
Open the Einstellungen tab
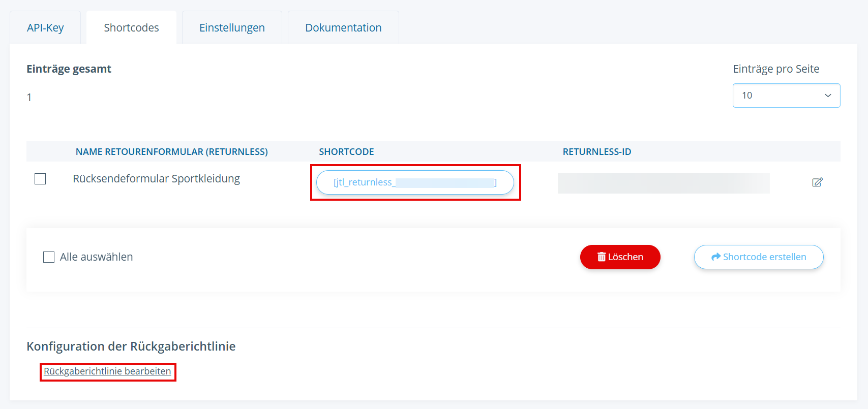click(x=232, y=28)
